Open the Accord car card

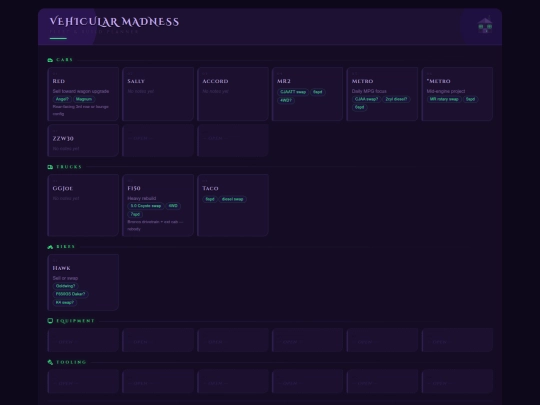click(x=233, y=94)
